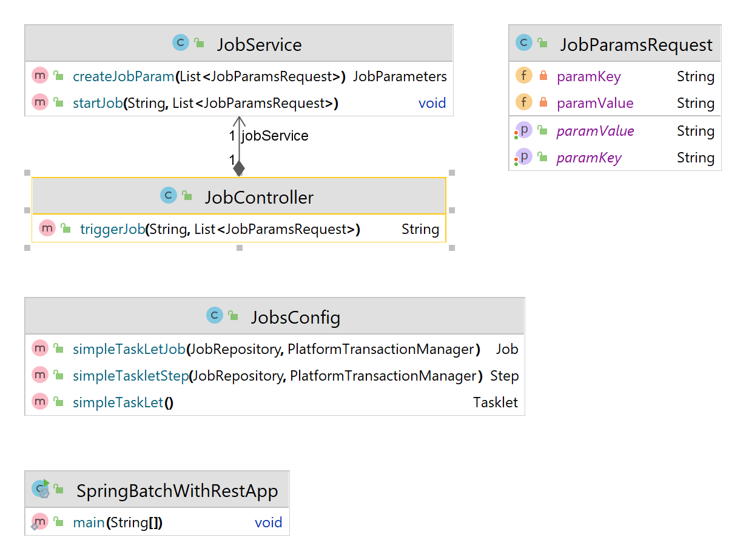The width and height of the screenshot is (746, 560).
Task: Click the arrowhead pointing to JobService
Action: click(239, 121)
